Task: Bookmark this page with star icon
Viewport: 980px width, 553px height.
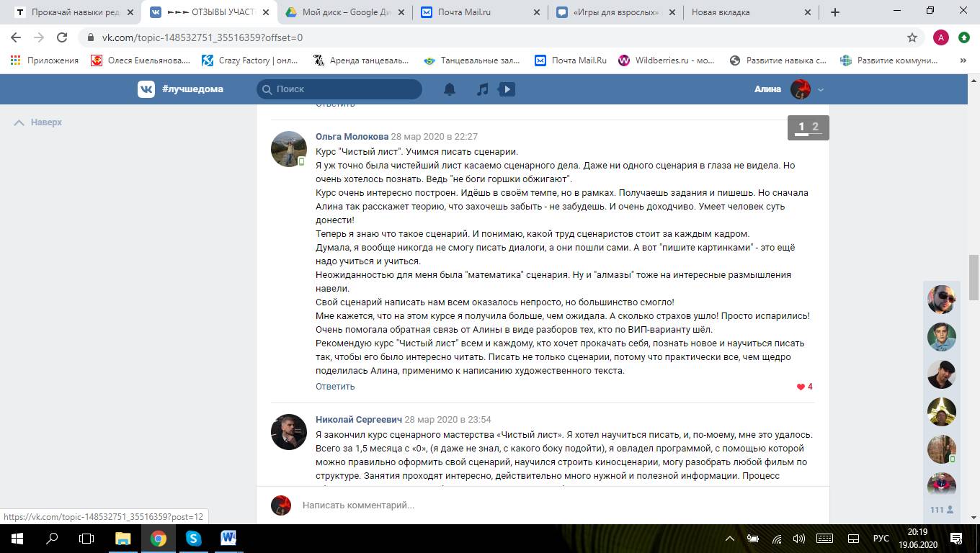Action: coord(912,37)
